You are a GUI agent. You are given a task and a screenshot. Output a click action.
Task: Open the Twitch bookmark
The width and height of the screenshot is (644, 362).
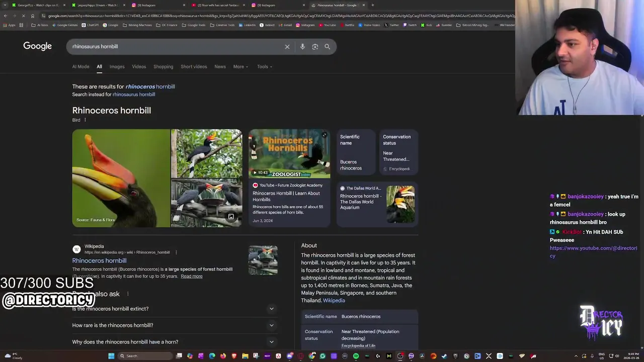point(410,25)
